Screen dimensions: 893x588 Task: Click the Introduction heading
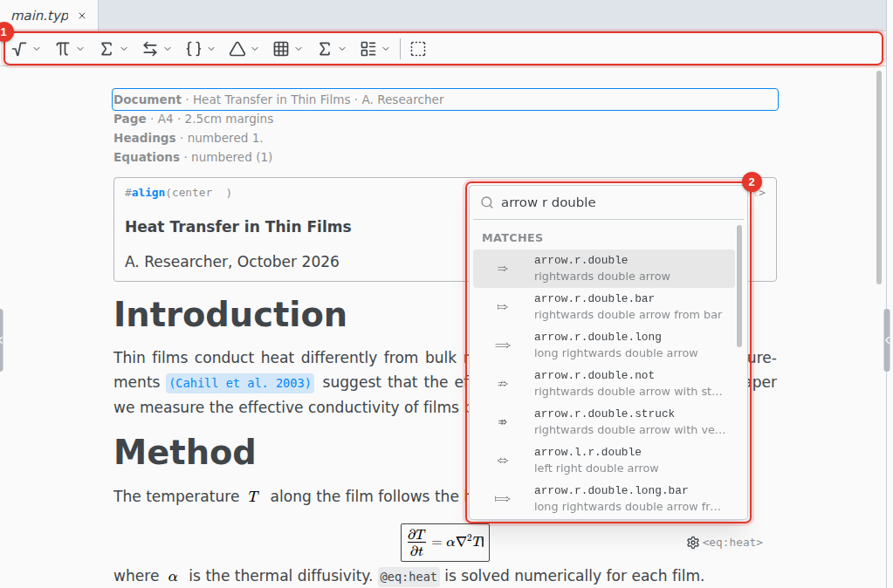[230, 314]
